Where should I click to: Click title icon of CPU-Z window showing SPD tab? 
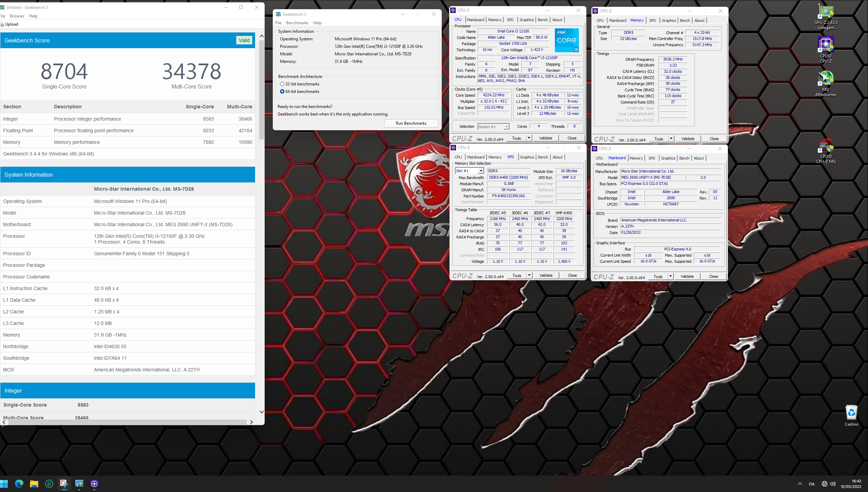(x=454, y=148)
